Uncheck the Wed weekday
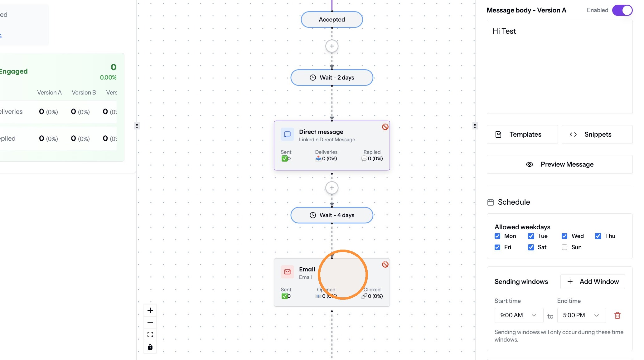The image size is (644, 360). pyautogui.click(x=564, y=236)
